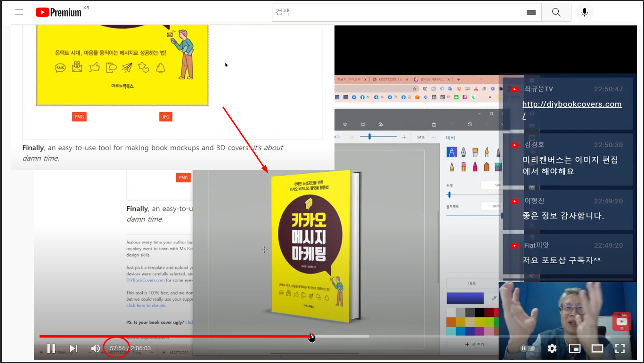The image size is (644, 363).
Task: Pick the black color swatch
Action: tap(479, 313)
